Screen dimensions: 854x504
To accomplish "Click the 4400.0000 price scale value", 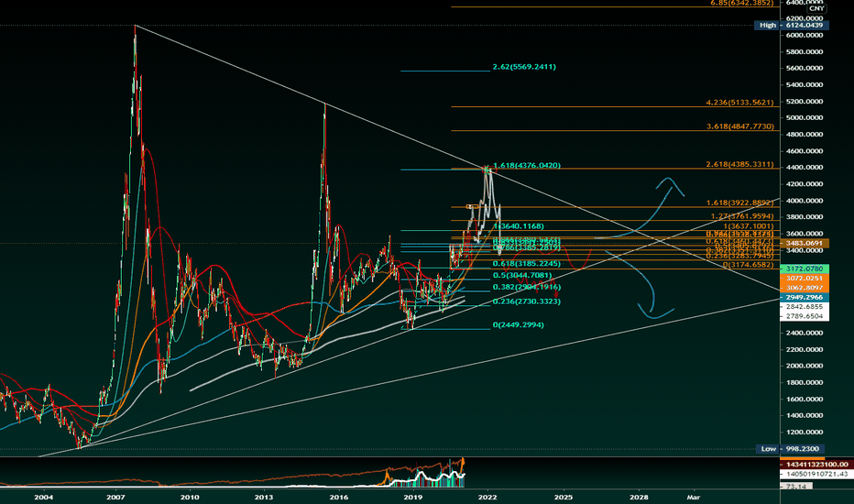I will tap(804, 168).
